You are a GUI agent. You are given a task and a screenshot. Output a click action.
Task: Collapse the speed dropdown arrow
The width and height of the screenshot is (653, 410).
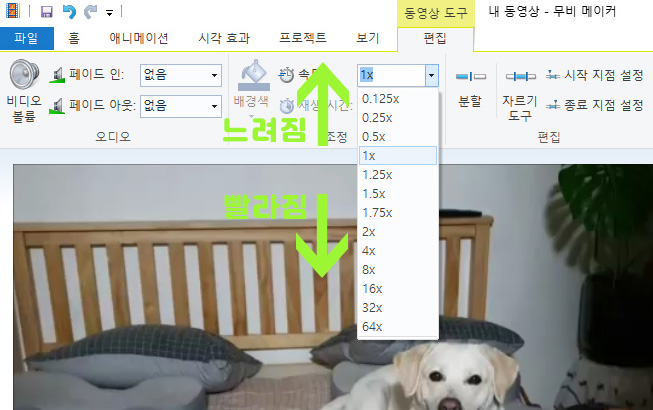[x=431, y=75]
